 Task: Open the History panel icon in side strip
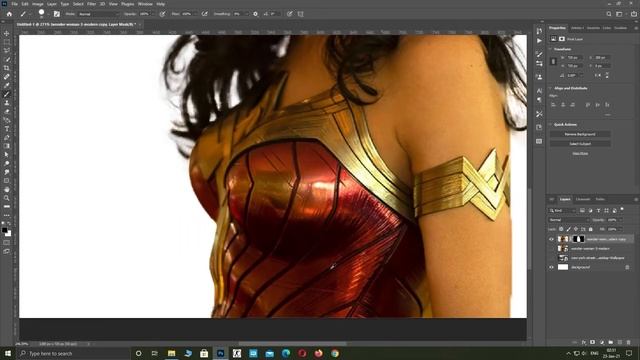coord(539,31)
